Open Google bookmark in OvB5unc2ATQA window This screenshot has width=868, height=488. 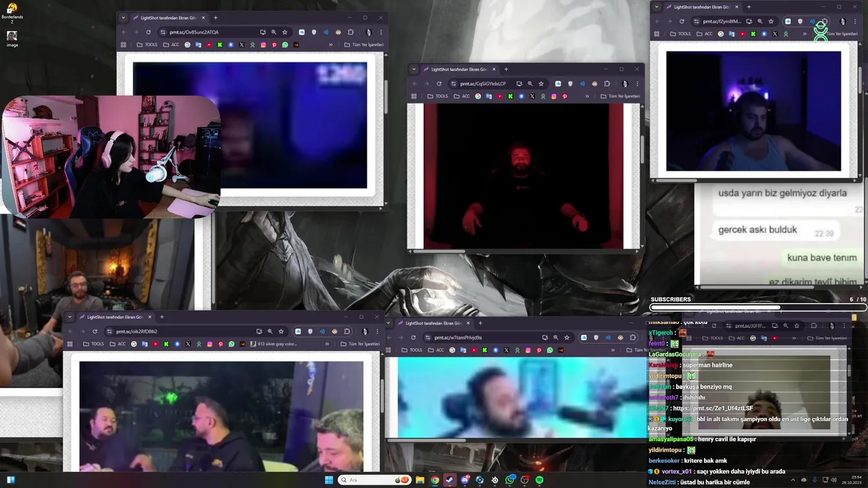click(187, 45)
